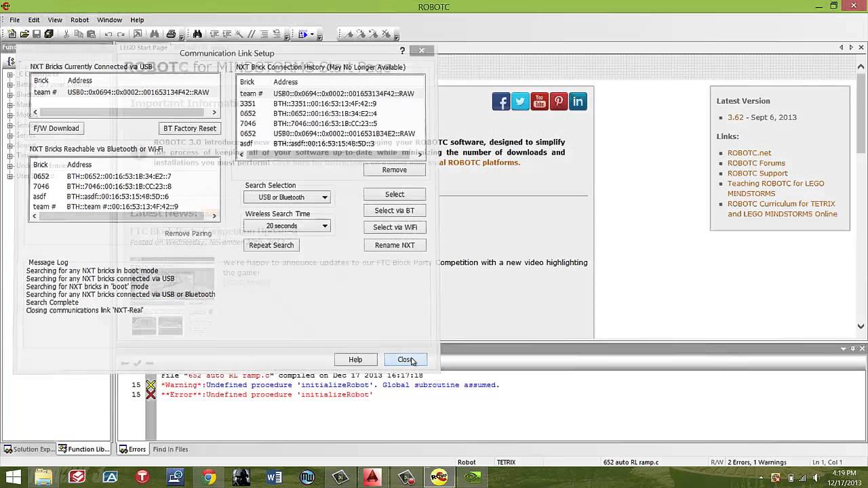Open the File menu
Screen dimensions: 868x488
coord(15,20)
